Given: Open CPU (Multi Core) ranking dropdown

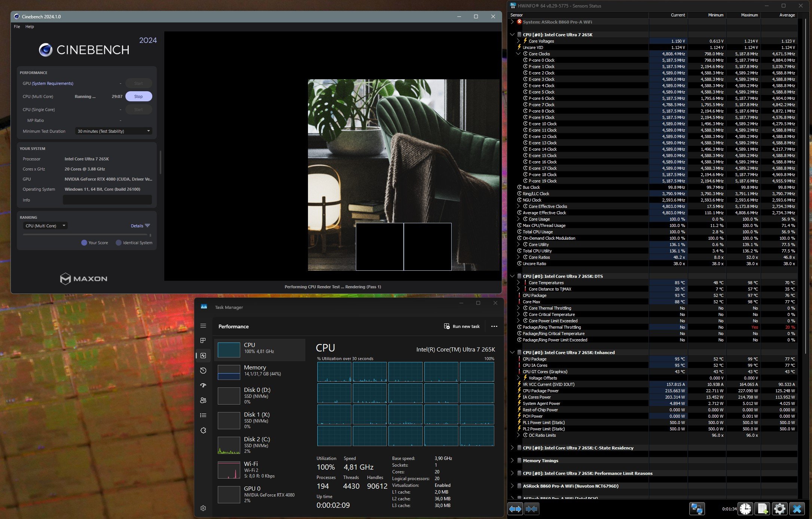Looking at the screenshot, I should tap(45, 226).
